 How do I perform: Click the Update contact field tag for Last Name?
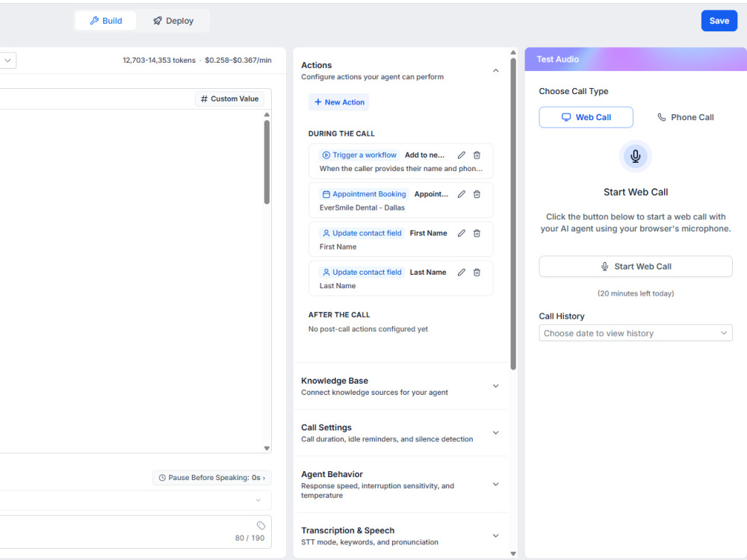pos(362,273)
